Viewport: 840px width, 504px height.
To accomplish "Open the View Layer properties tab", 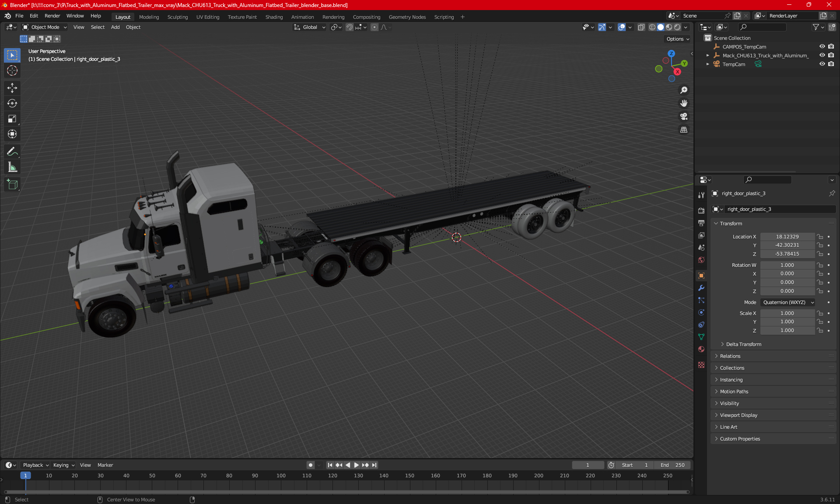I will pyautogui.click(x=701, y=235).
